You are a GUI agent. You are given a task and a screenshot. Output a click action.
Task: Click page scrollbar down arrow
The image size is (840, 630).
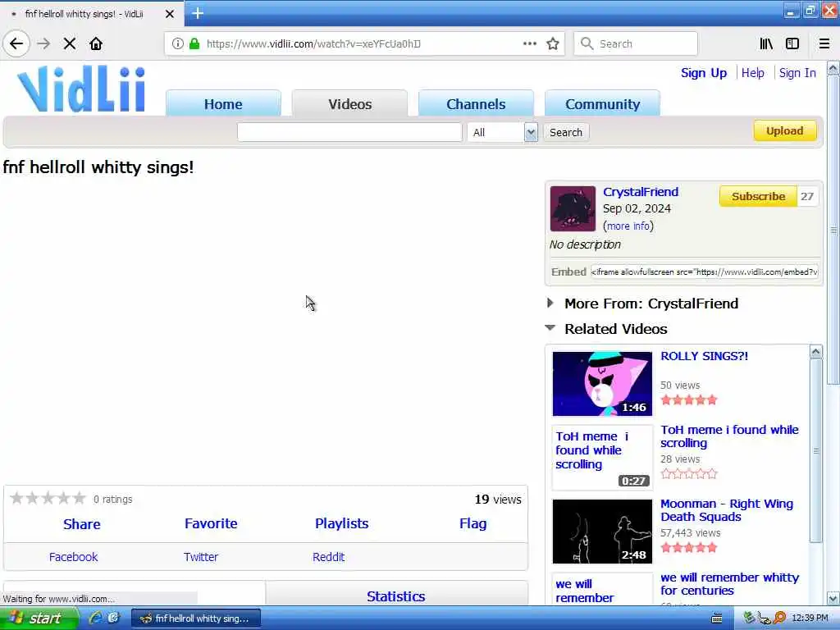833,598
